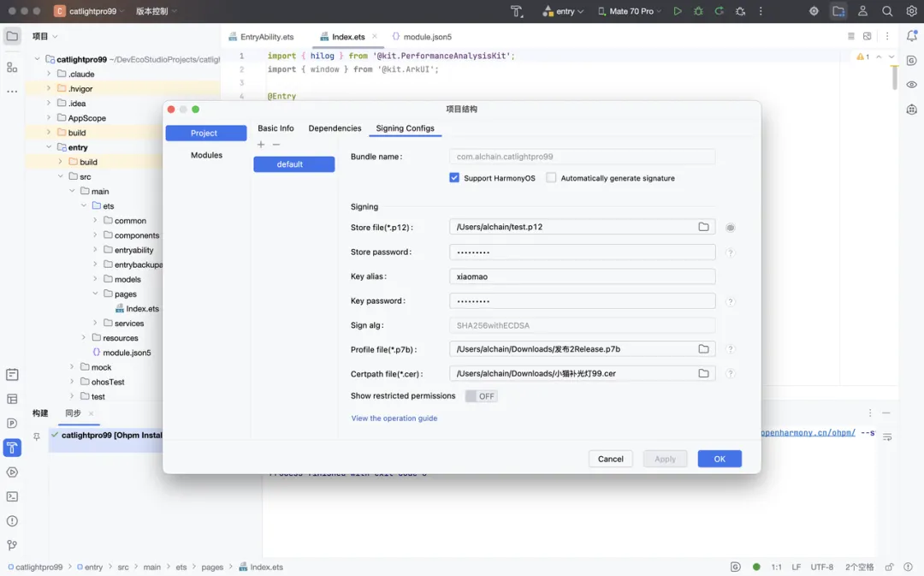Open the structure tool window icon
This screenshot has width=924, height=576.
[x=12, y=68]
